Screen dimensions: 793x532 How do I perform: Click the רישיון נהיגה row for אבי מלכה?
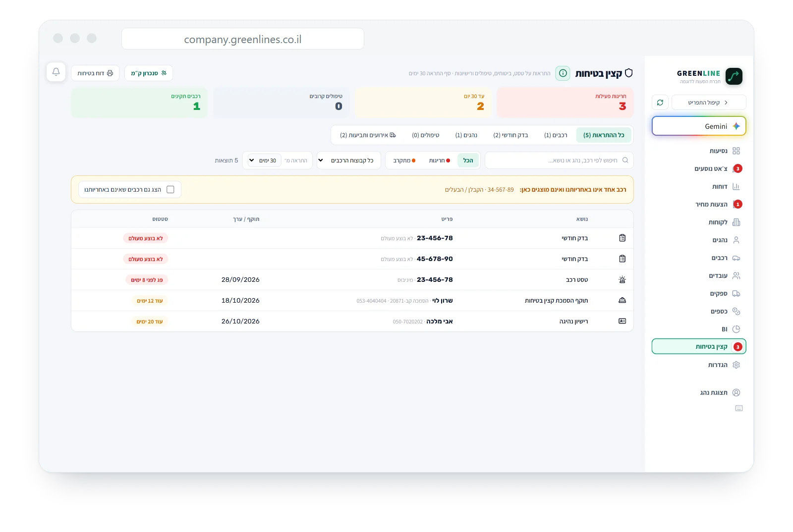[x=352, y=321]
